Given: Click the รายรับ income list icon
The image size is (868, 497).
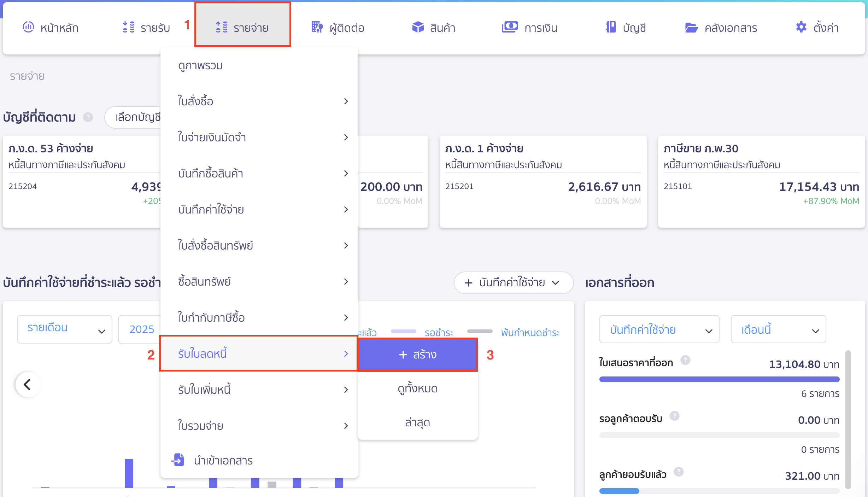Looking at the screenshot, I should [x=129, y=27].
